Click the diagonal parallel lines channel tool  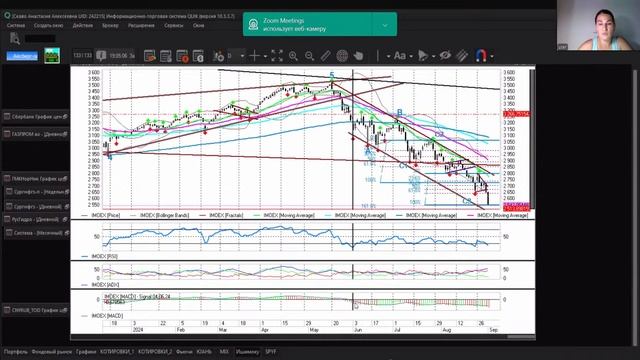pos(462,56)
